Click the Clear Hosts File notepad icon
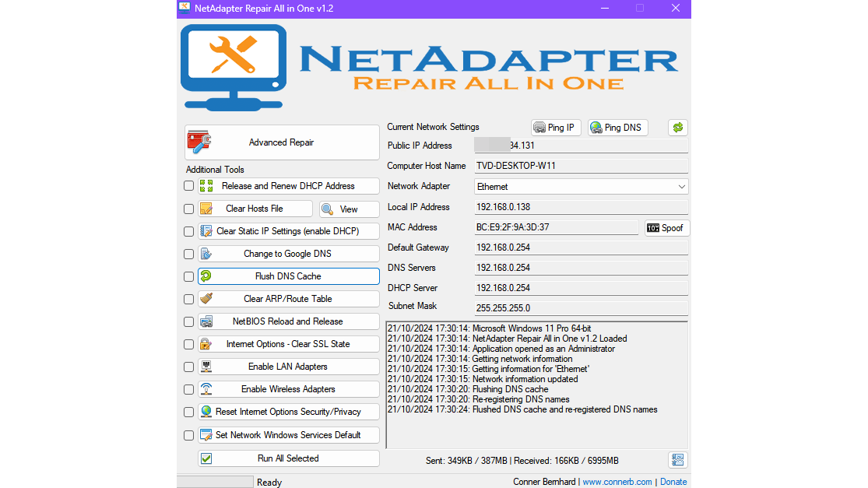This screenshot has width=868, height=488. pyautogui.click(x=206, y=209)
